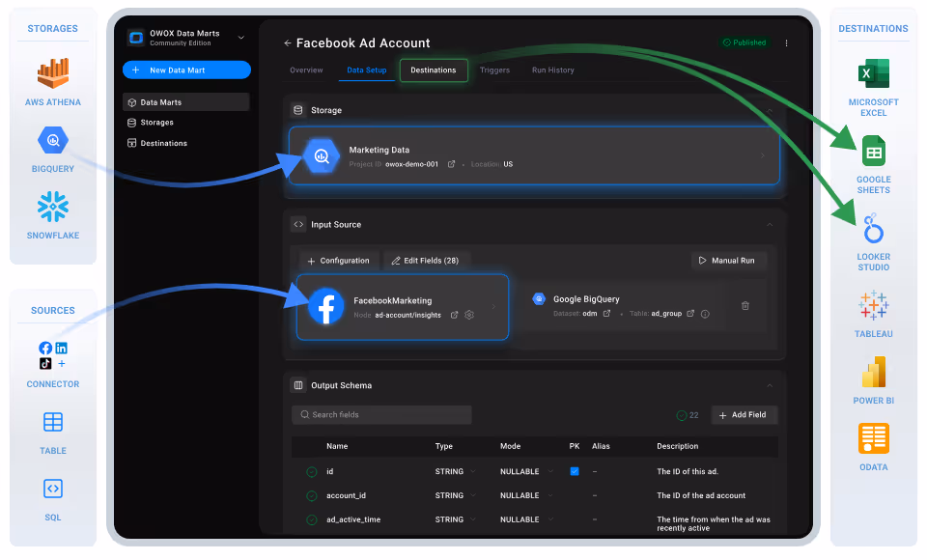Open the Google Sheets destination
This screenshot has width=927, height=560.
point(873,152)
